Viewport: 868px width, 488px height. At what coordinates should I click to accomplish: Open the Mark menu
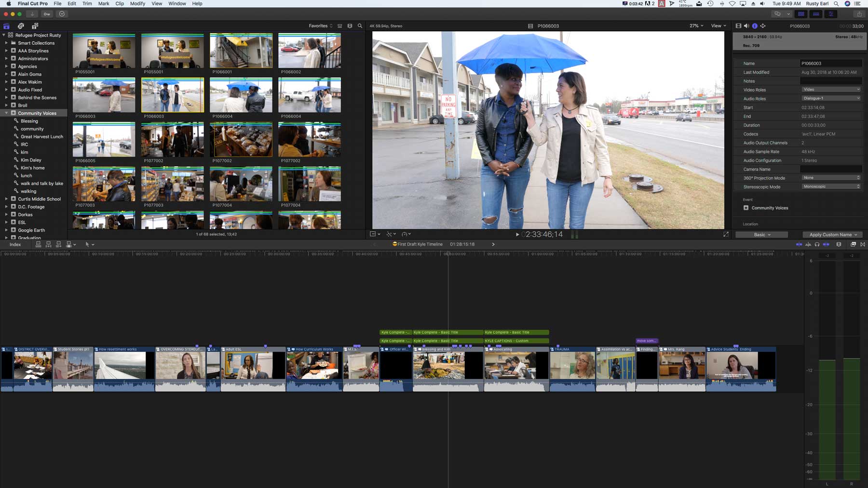(x=104, y=3)
